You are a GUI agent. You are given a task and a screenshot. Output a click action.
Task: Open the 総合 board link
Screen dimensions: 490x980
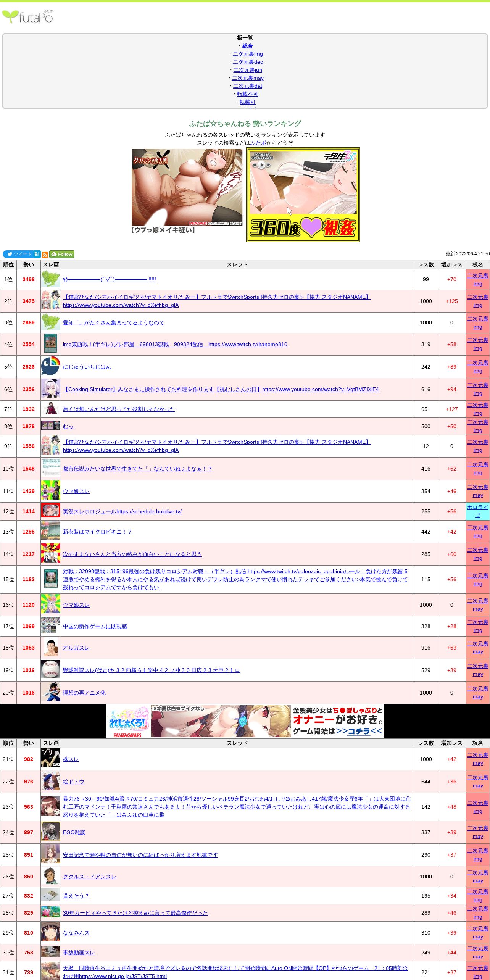pyautogui.click(x=248, y=46)
